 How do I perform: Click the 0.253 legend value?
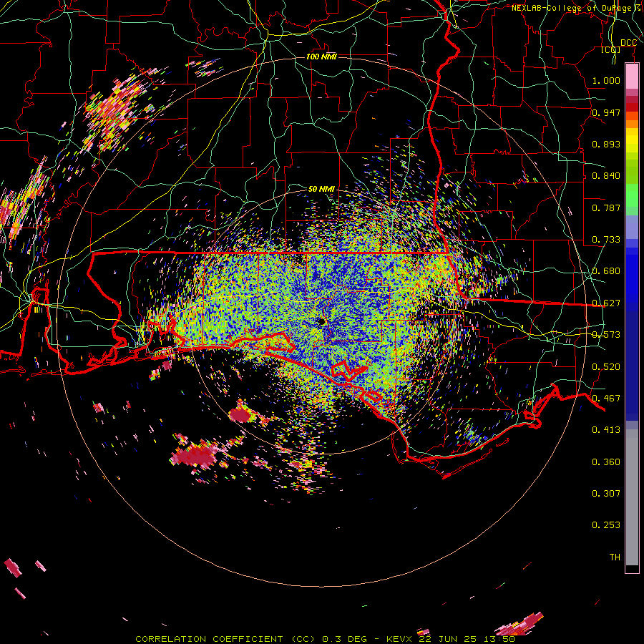pos(606,525)
